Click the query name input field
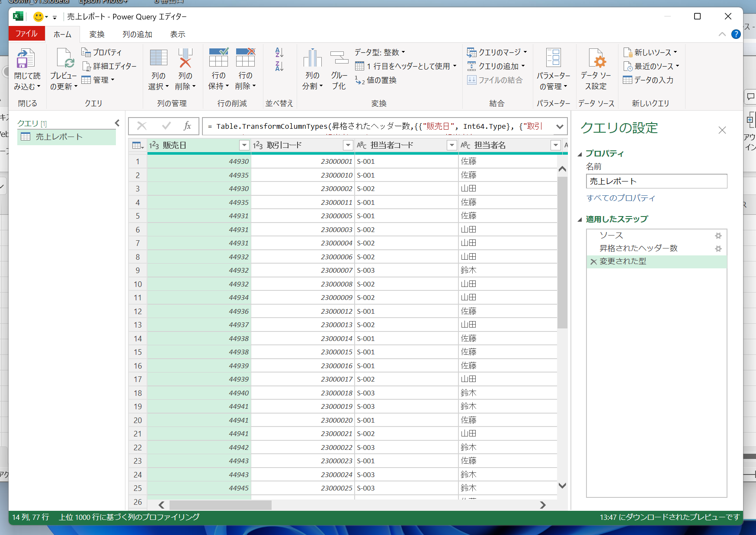The width and height of the screenshot is (756, 535). 657,181
